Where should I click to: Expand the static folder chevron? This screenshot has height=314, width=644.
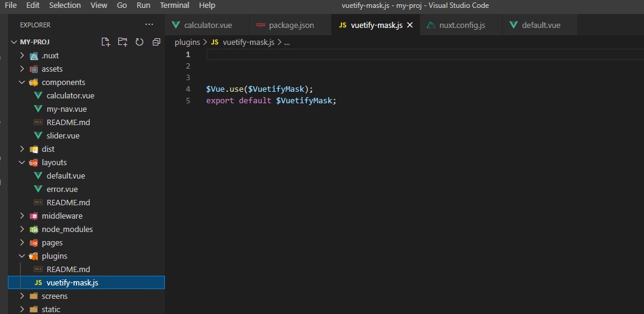pos(22,310)
